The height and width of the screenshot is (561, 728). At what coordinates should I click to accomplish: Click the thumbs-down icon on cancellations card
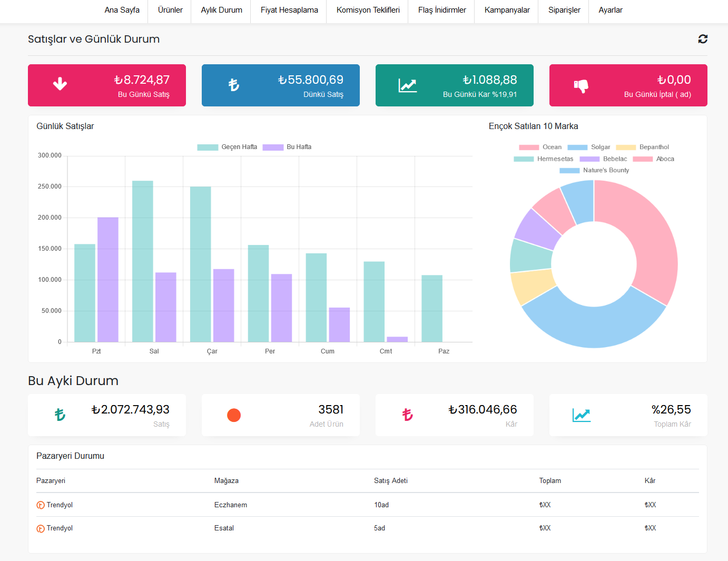(581, 86)
